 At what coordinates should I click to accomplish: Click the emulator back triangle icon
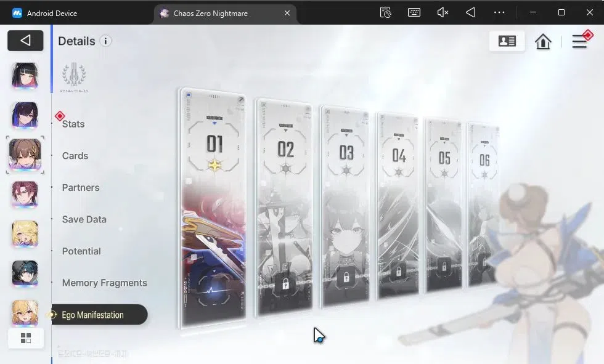(x=471, y=13)
